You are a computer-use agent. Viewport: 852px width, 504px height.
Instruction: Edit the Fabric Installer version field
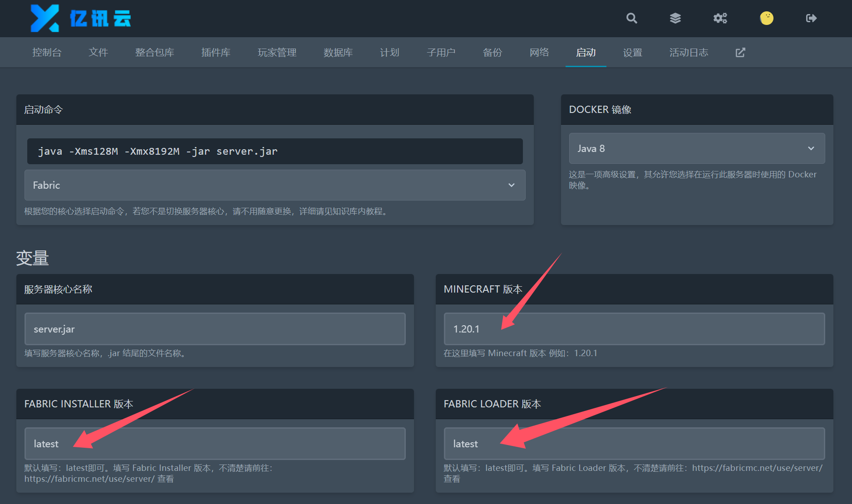coord(215,444)
